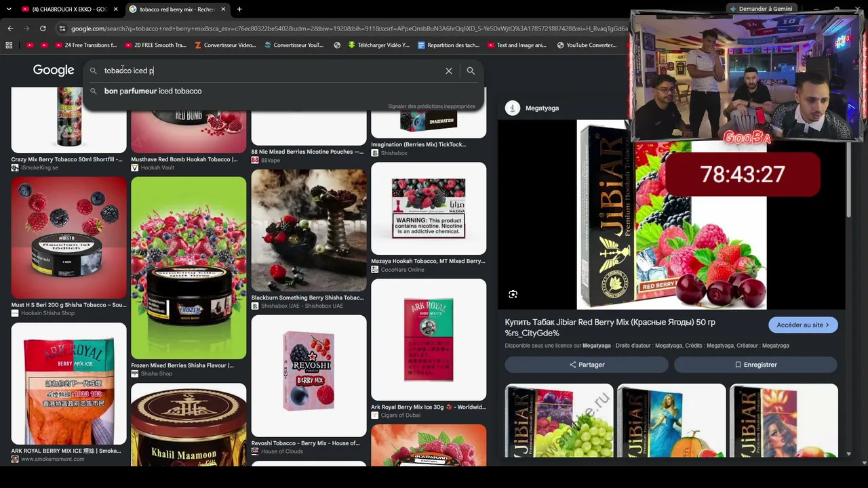Open the Blackburn Something Berry Shisha image

pos(309,230)
